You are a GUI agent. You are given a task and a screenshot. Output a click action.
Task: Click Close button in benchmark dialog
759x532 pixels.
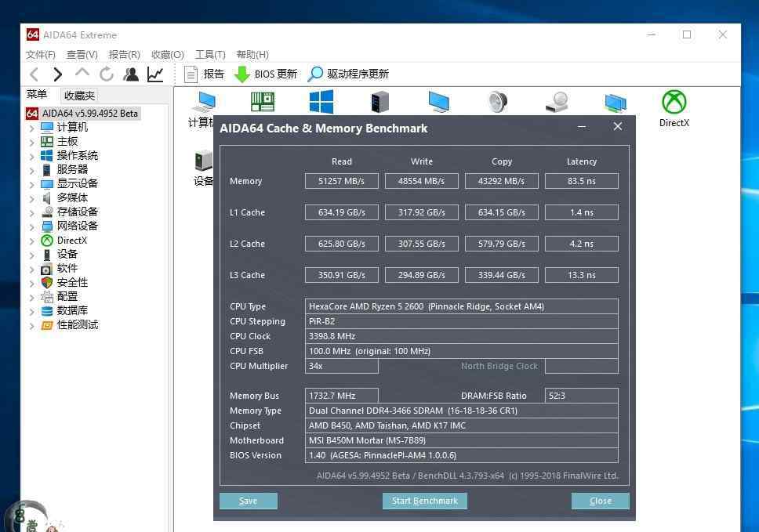601,501
